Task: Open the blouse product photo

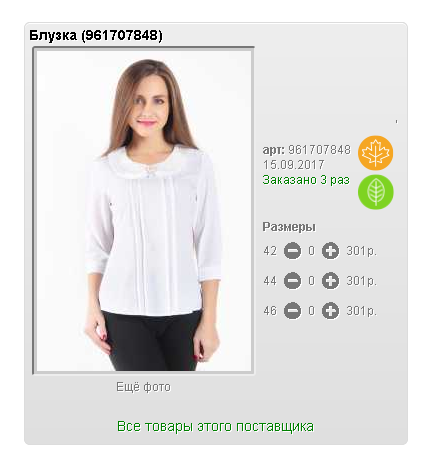Action: point(144,211)
